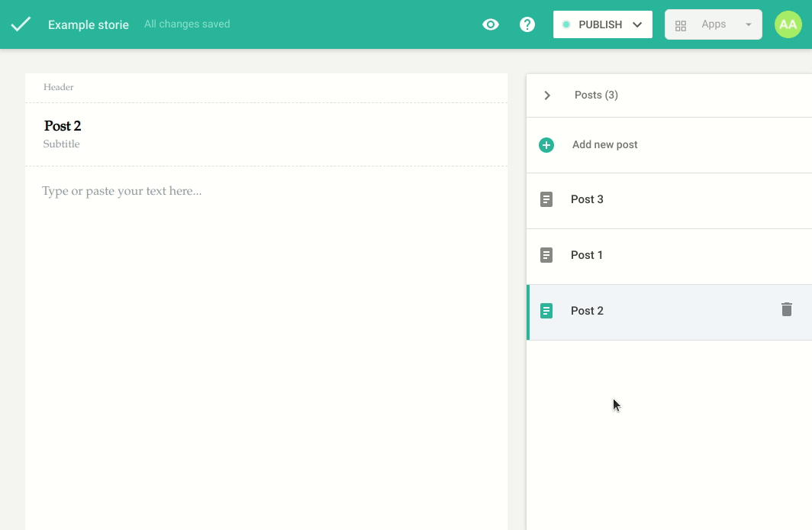812x530 pixels.
Task: Click the Subtitle field
Action: pyautogui.click(x=62, y=144)
